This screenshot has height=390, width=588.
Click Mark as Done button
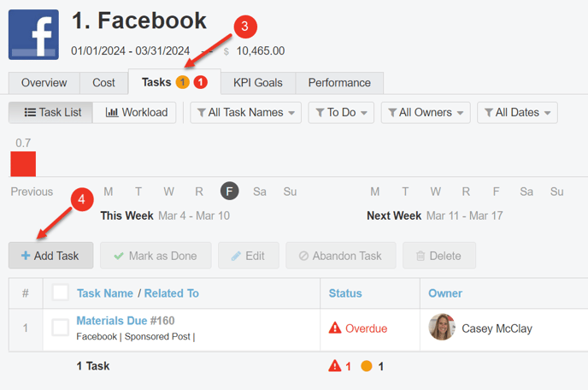click(x=156, y=256)
